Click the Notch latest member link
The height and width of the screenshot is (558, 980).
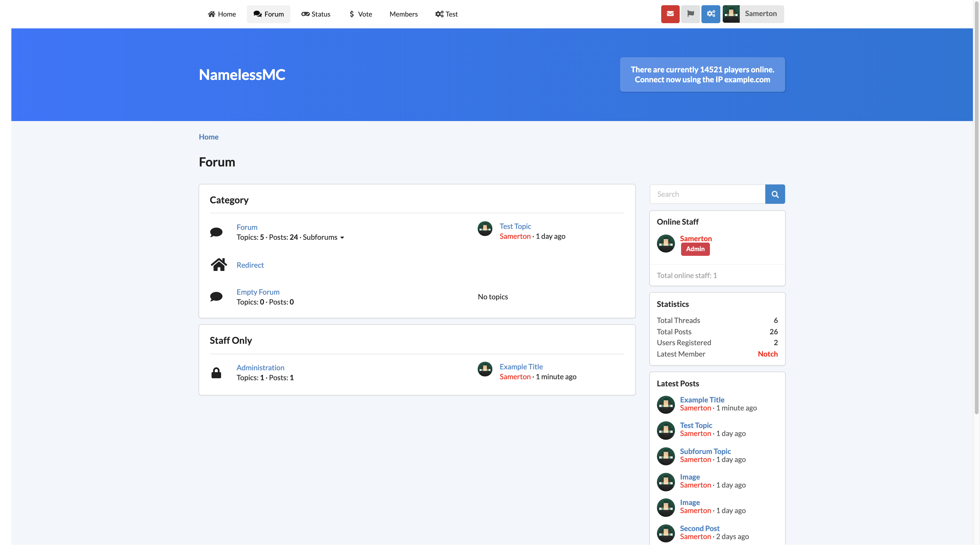click(x=767, y=353)
